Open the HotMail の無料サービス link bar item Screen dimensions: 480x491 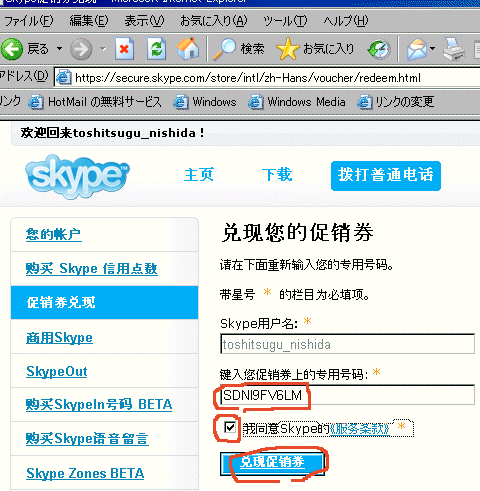coord(95,102)
